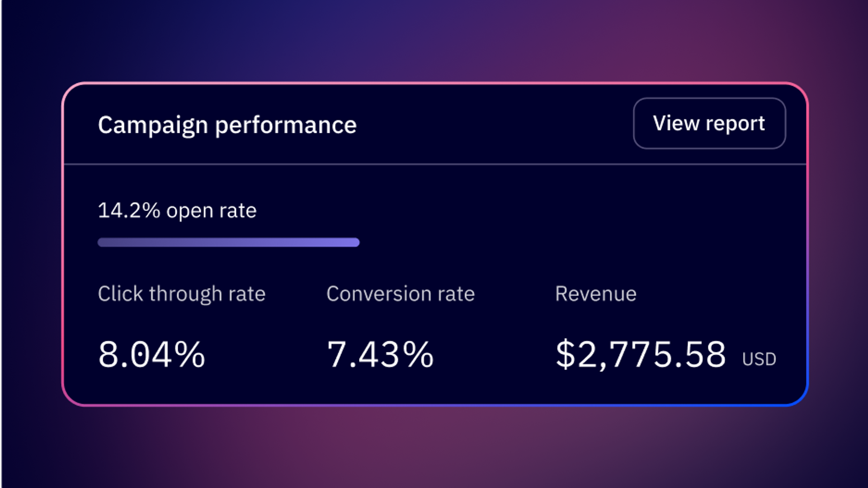Click the 'open rate' text
This screenshot has height=488, width=868.
click(x=212, y=211)
